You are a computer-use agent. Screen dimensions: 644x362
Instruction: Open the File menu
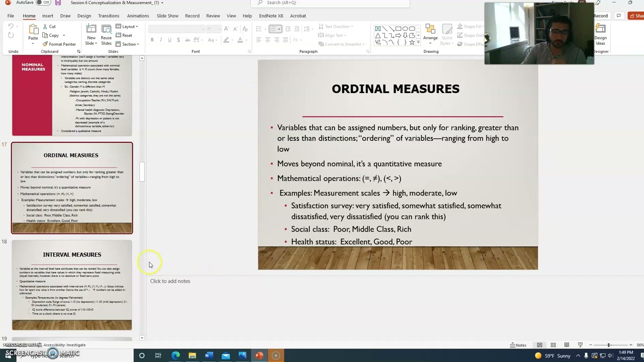(x=11, y=16)
